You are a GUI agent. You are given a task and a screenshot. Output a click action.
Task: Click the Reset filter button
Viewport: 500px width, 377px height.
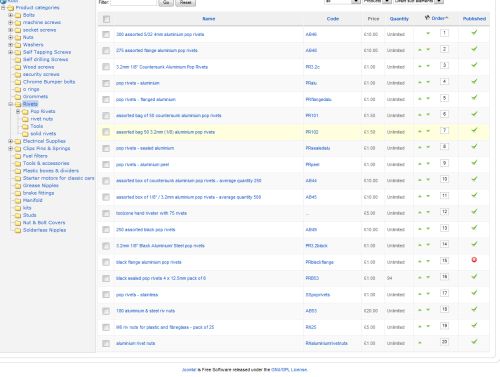coord(186,3)
